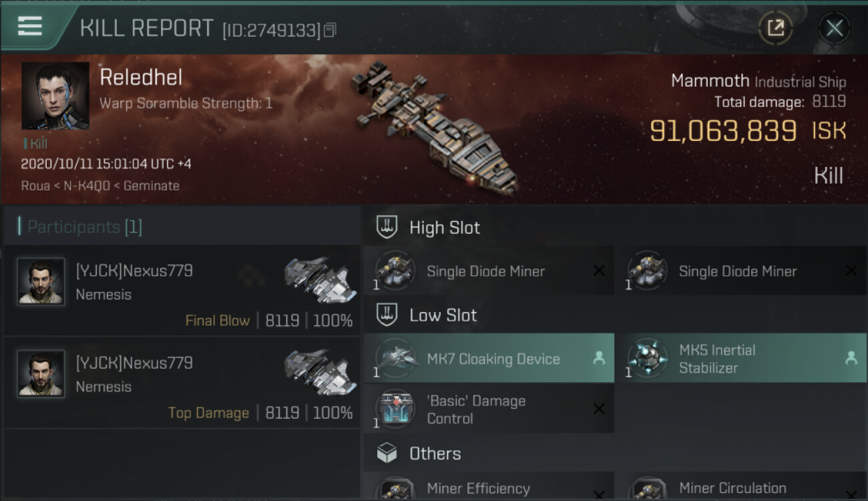Open Reledhel's character portrait
The height and width of the screenshot is (501, 868).
[x=55, y=96]
